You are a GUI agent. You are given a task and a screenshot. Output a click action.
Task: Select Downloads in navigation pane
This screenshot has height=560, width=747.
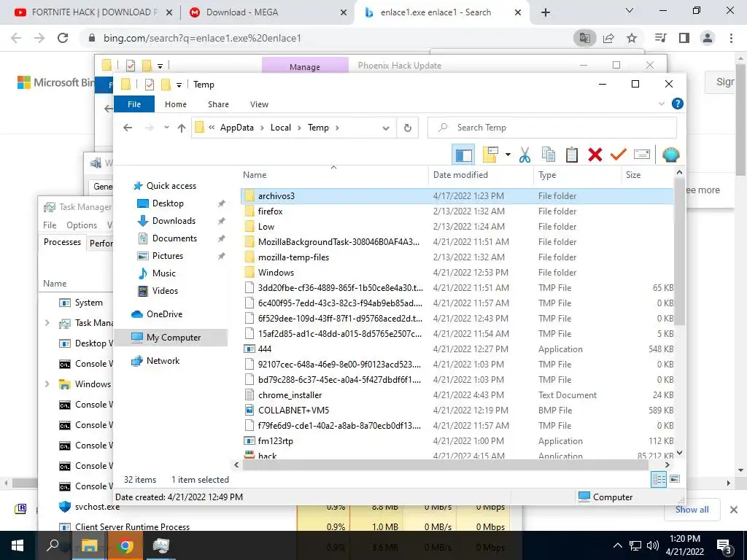[174, 221]
